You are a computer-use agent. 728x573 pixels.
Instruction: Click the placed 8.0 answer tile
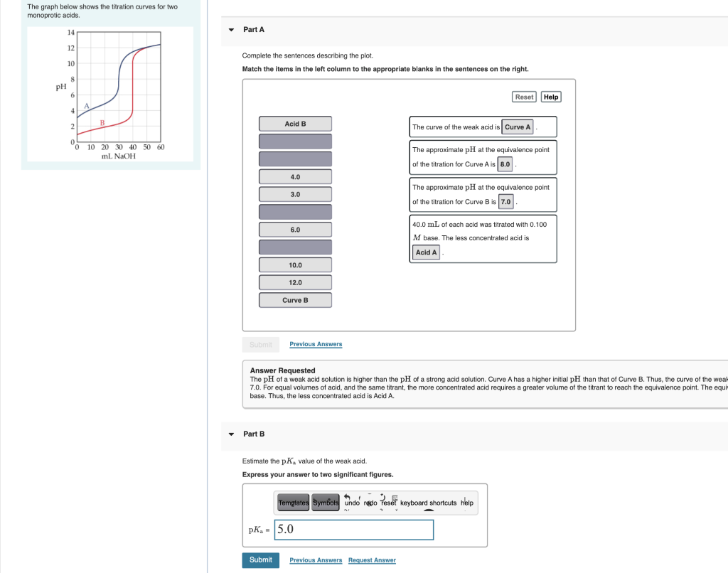505,164
